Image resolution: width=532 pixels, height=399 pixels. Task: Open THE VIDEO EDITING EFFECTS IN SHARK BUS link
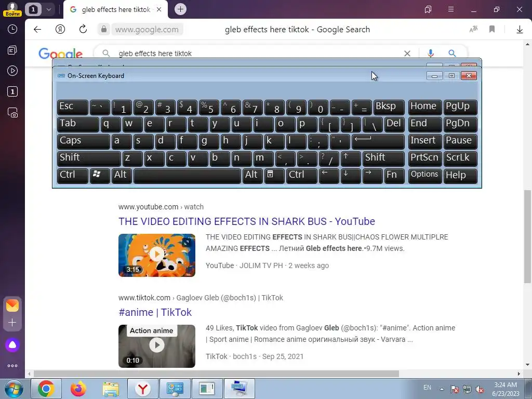point(247,221)
